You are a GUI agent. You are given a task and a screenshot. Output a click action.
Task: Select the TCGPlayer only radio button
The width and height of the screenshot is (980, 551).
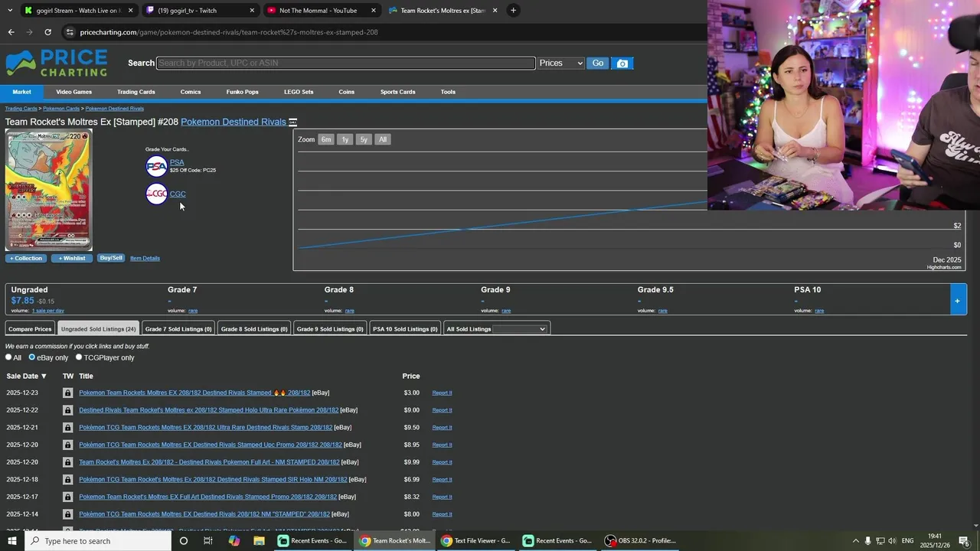point(78,357)
